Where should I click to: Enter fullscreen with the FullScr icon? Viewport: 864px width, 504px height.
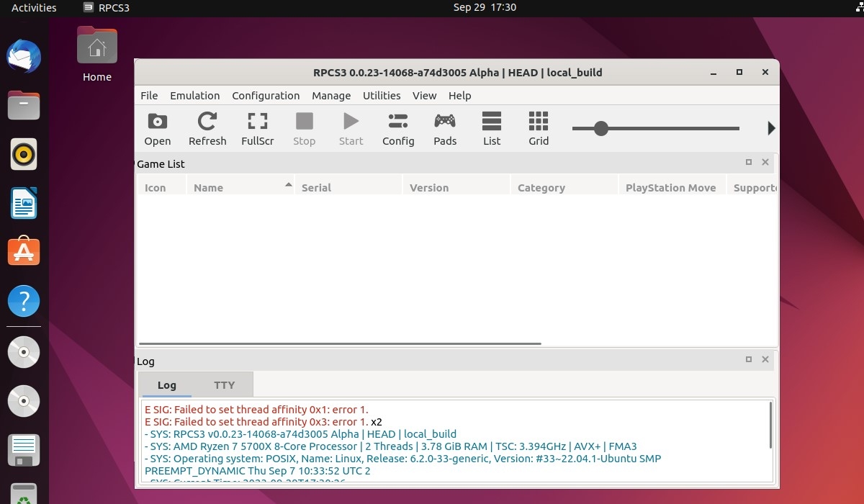click(x=257, y=129)
